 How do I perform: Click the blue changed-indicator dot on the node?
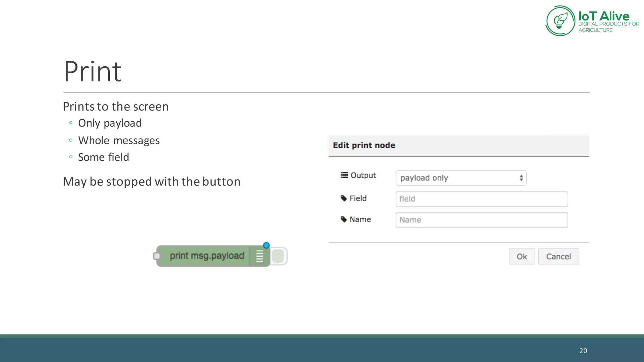point(266,245)
